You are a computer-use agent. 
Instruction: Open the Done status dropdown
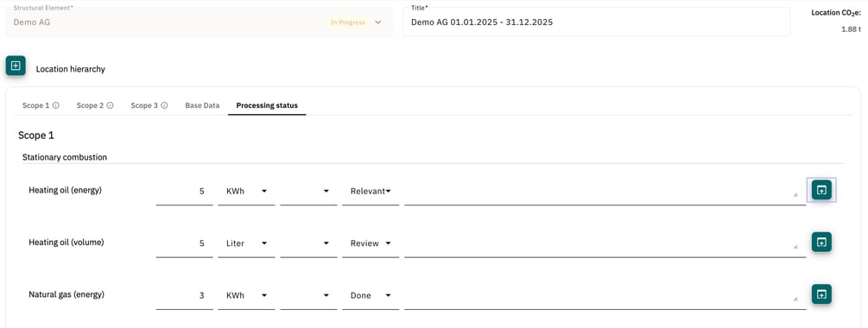[371, 296]
